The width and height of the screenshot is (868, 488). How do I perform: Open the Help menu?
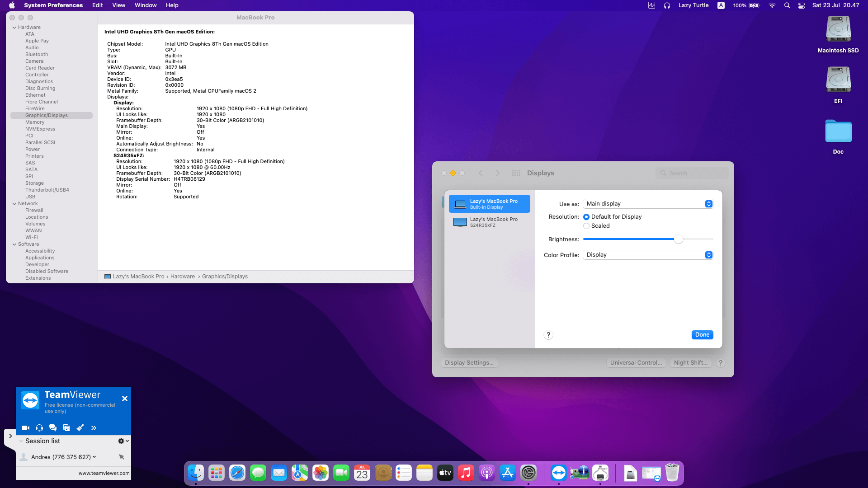click(x=172, y=5)
